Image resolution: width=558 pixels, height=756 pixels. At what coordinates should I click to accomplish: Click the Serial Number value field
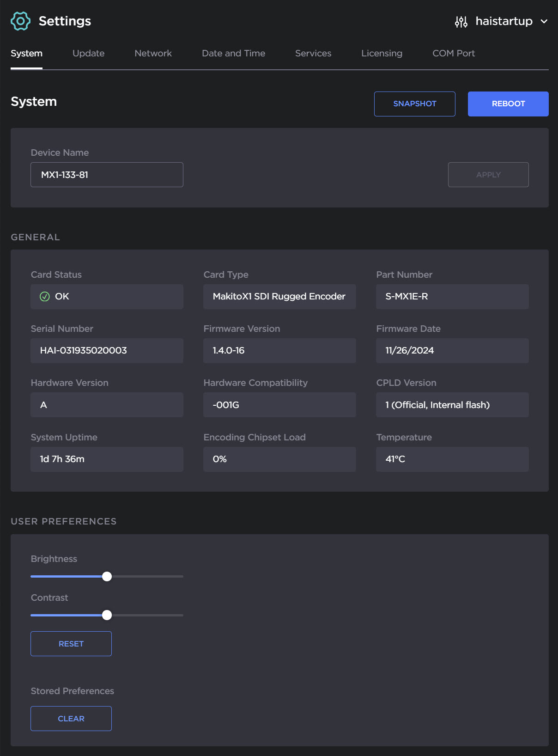point(107,351)
